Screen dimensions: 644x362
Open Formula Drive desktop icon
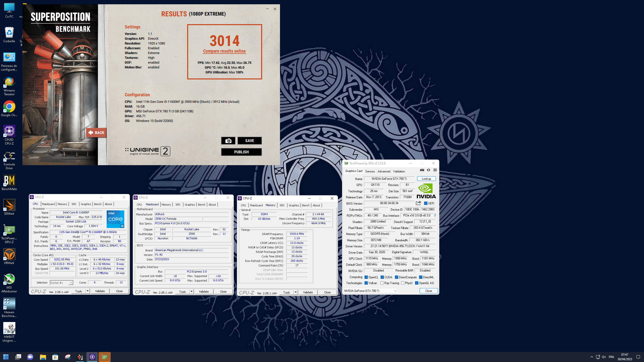(x=9, y=160)
